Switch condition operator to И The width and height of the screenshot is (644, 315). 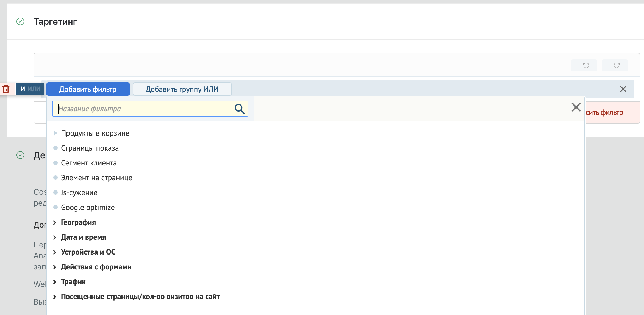point(23,89)
